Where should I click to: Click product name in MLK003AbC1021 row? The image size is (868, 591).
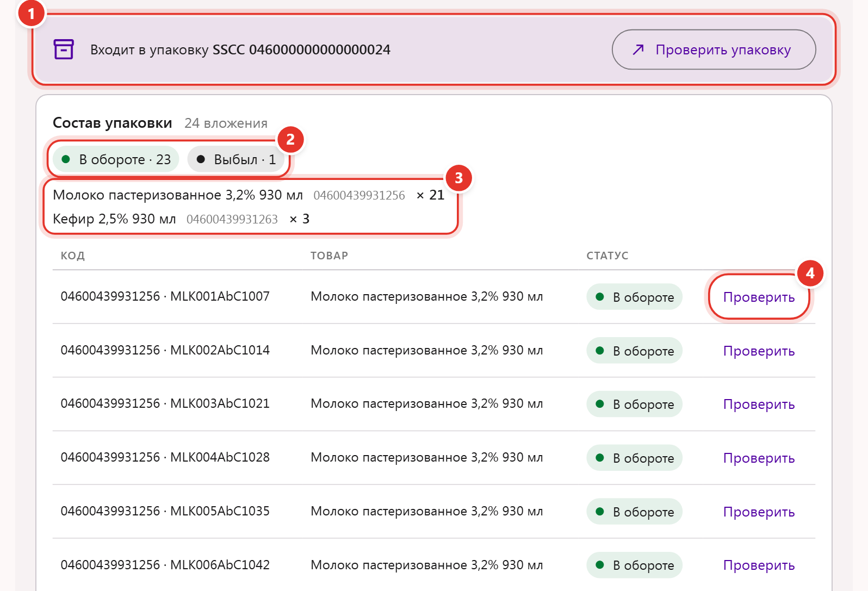pos(426,404)
